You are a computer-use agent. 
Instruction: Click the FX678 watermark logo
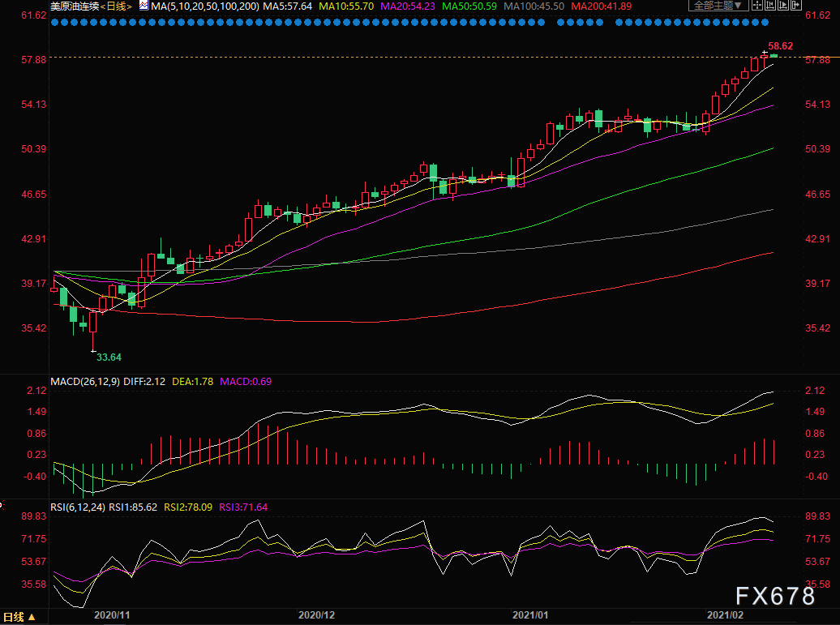[774, 596]
